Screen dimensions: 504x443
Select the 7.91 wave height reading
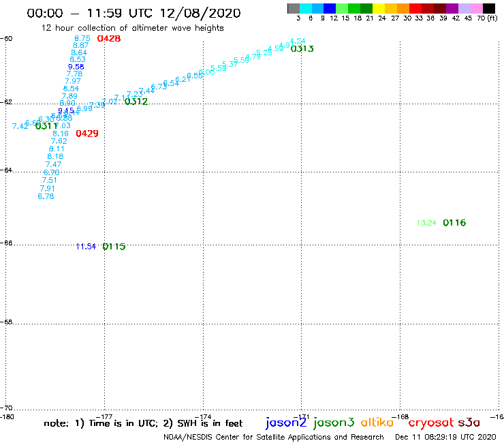point(47,189)
